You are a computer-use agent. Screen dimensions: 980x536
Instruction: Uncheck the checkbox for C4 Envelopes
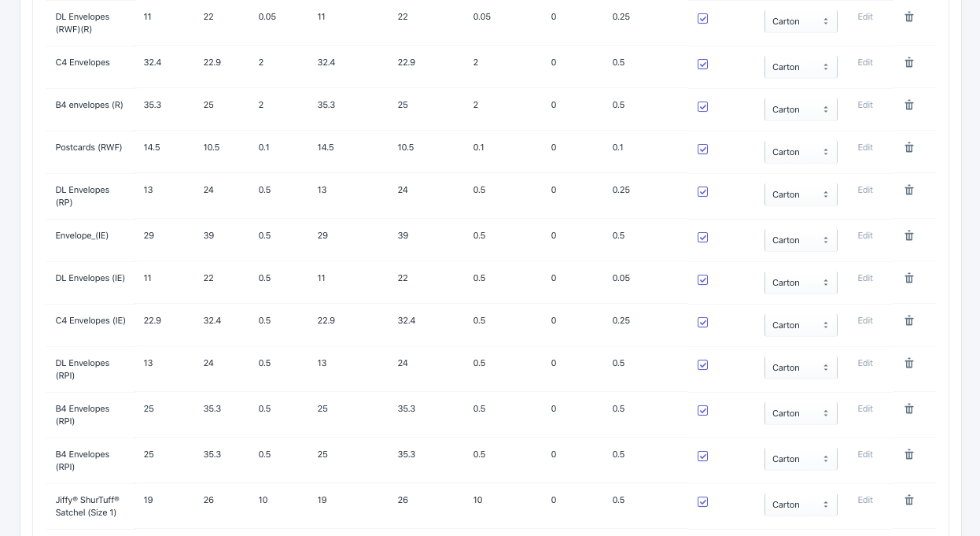click(703, 65)
